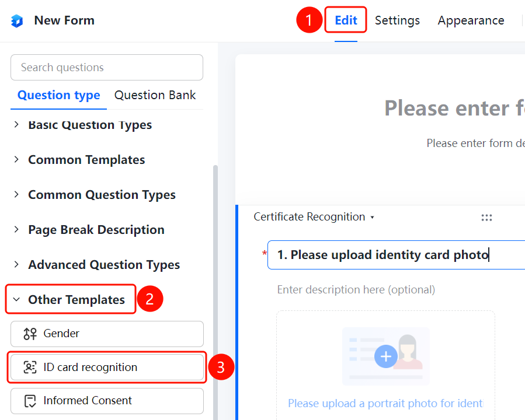Click the portrait photo upload link
The height and width of the screenshot is (420, 525).
tap(385, 403)
